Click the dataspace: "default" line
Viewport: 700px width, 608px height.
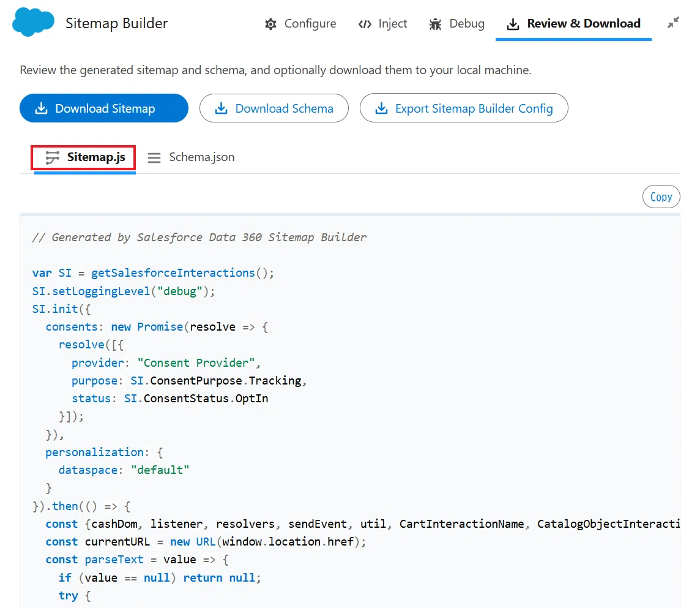[x=124, y=470]
